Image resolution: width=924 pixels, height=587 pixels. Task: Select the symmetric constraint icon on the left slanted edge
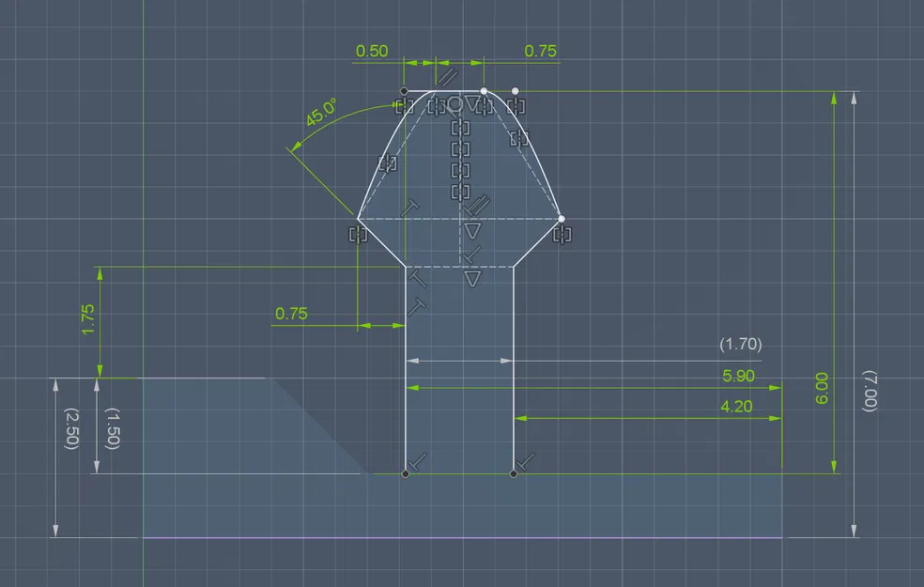[389, 163]
